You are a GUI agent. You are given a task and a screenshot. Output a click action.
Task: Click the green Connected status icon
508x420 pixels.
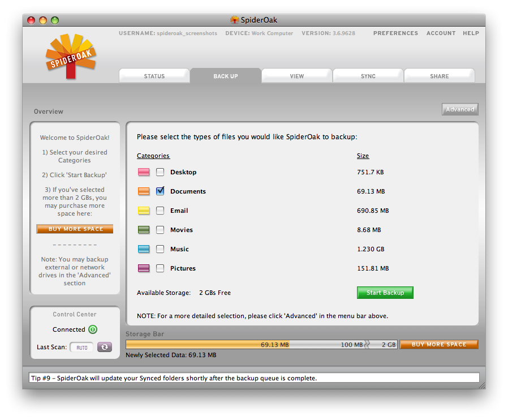pos(93,329)
